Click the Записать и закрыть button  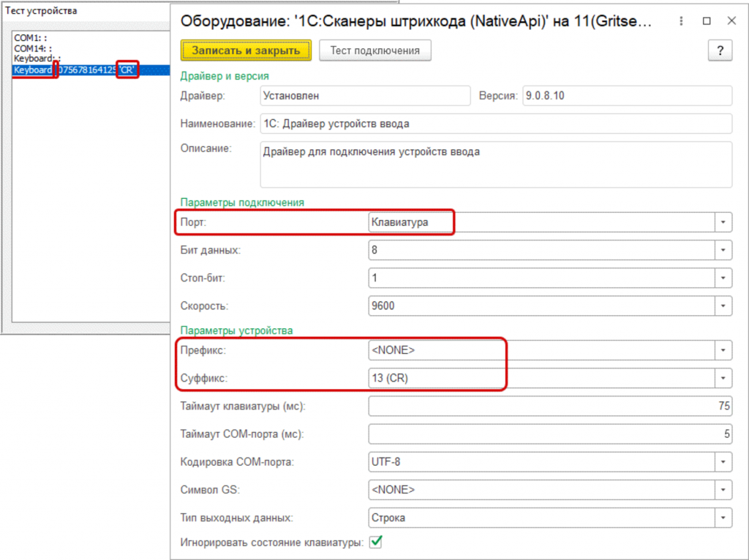246,50
